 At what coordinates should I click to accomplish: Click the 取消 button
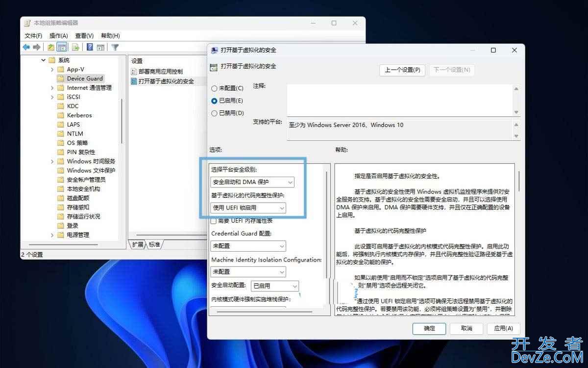[466, 328]
